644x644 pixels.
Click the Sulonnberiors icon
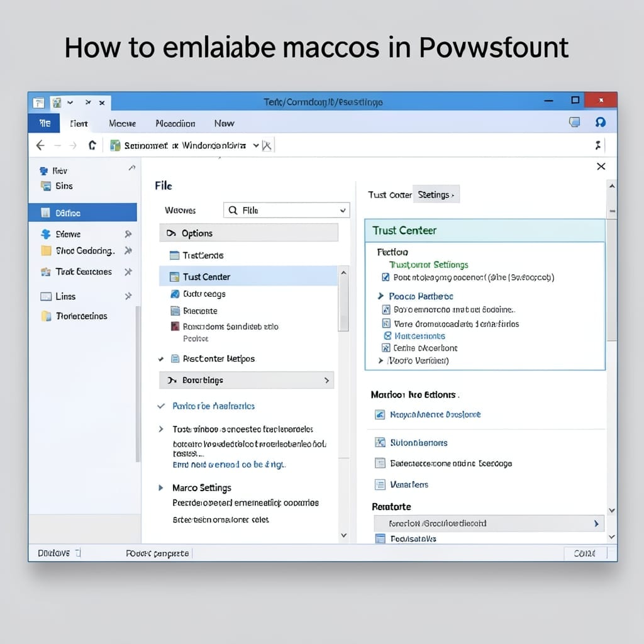(380, 442)
